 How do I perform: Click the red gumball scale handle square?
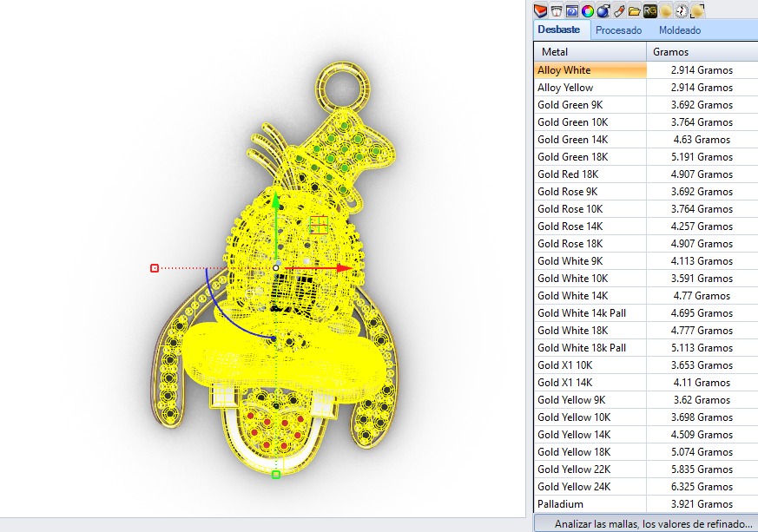click(x=155, y=267)
